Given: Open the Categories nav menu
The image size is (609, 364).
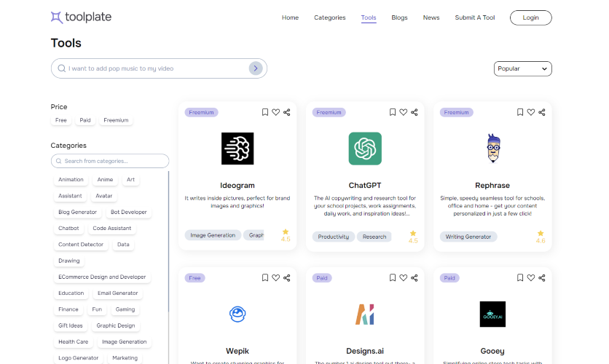Looking at the screenshot, I should click(x=329, y=17).
